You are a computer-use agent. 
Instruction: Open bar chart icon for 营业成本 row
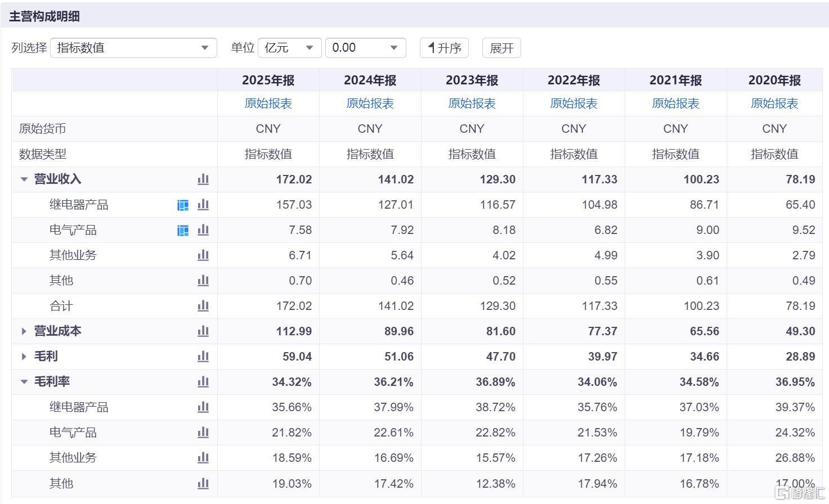click(x=203, y=331)
